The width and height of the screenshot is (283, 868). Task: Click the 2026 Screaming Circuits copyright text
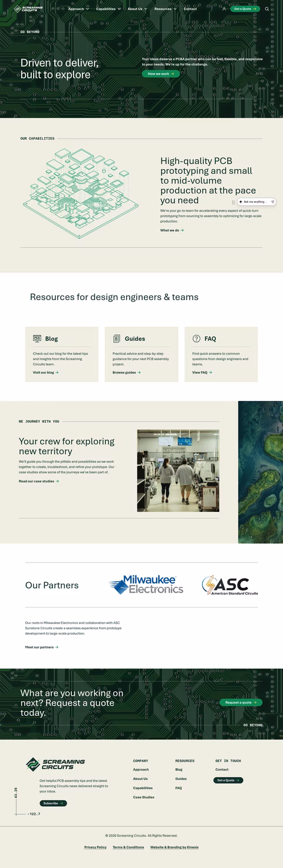(141, 836)
